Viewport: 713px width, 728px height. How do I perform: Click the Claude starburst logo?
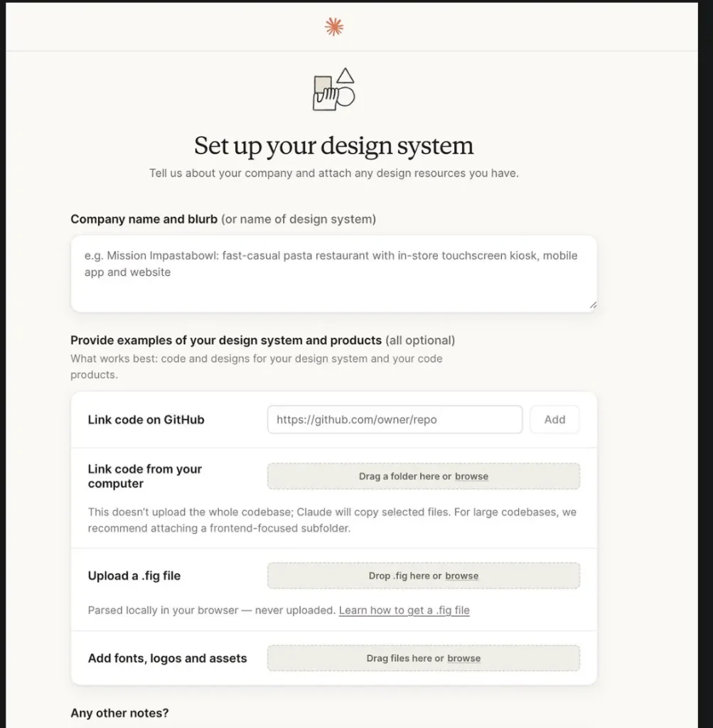pos(333,26)
